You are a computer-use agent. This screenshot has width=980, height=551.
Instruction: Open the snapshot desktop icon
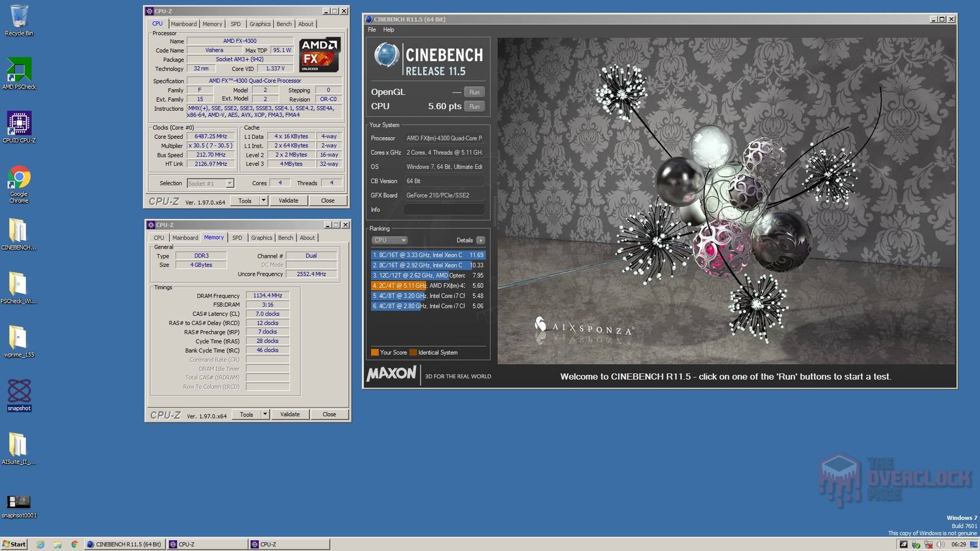click(x=18, y=394)
